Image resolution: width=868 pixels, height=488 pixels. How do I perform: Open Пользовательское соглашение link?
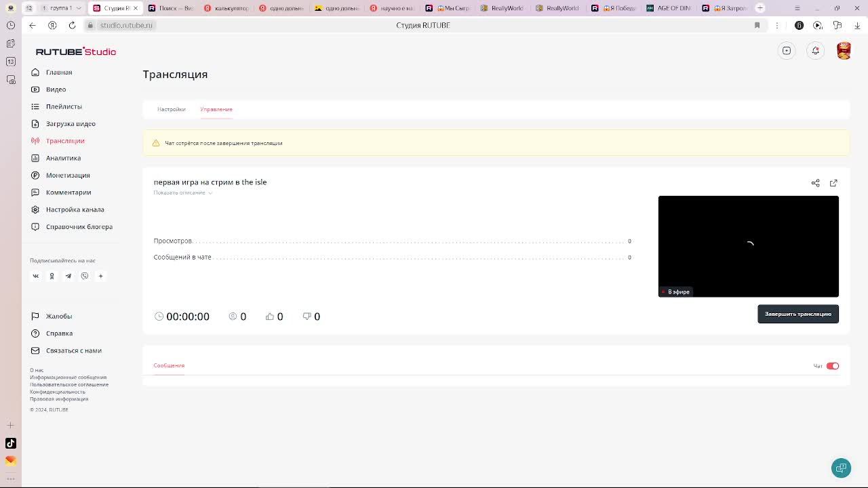coord(69,384)
